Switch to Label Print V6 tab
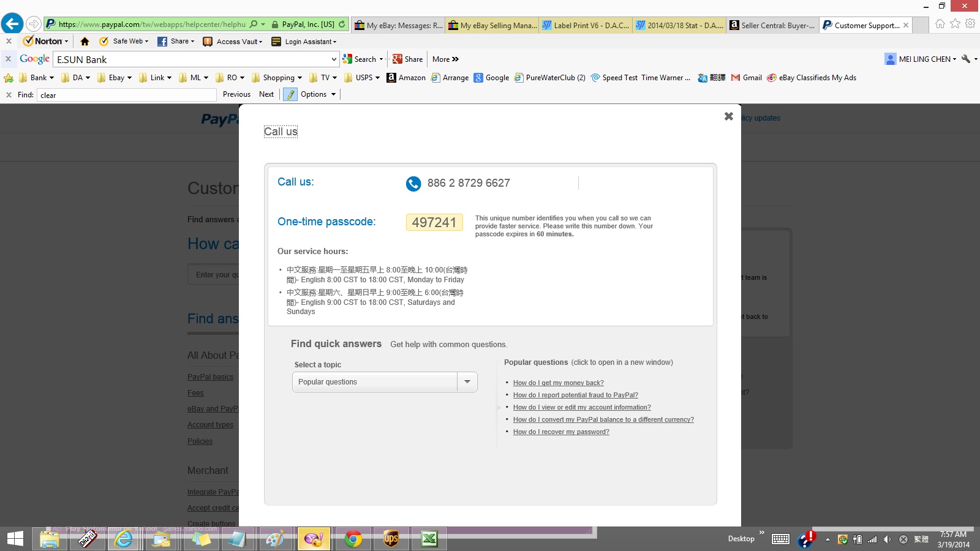Viewport: 980px width, 551px height. [x=586, y=25]
